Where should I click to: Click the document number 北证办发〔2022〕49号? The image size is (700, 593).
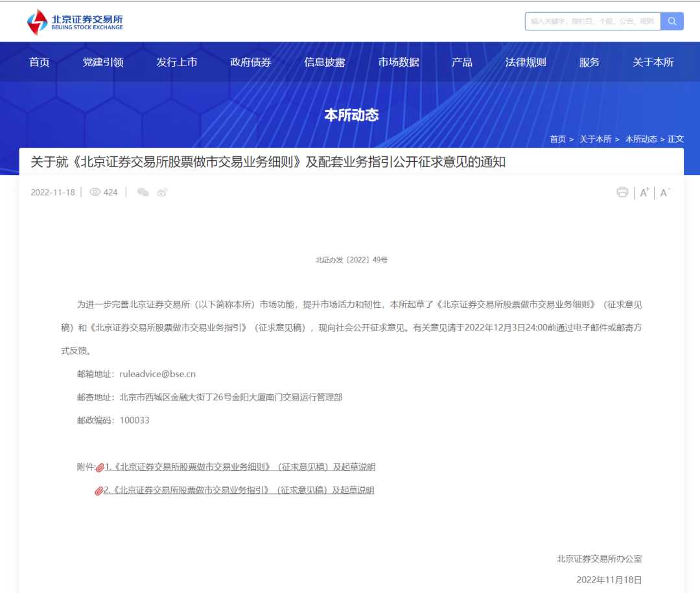pos(351,260)
